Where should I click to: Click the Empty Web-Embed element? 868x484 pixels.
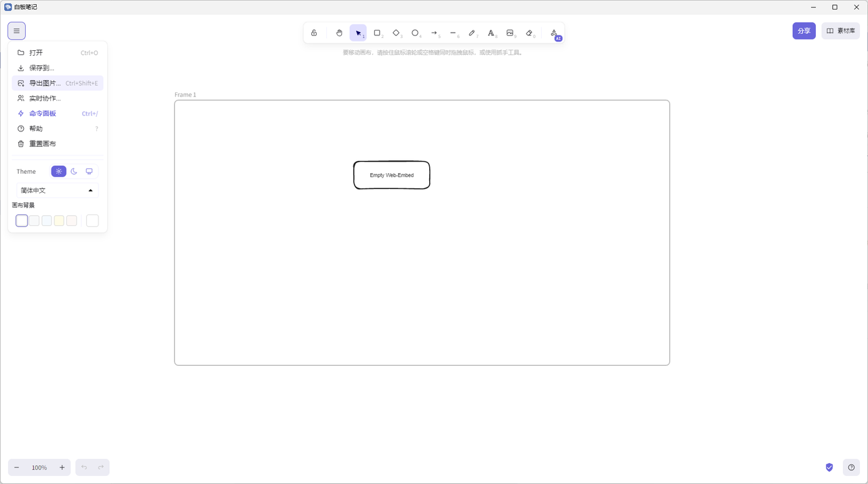coord(391,175)
